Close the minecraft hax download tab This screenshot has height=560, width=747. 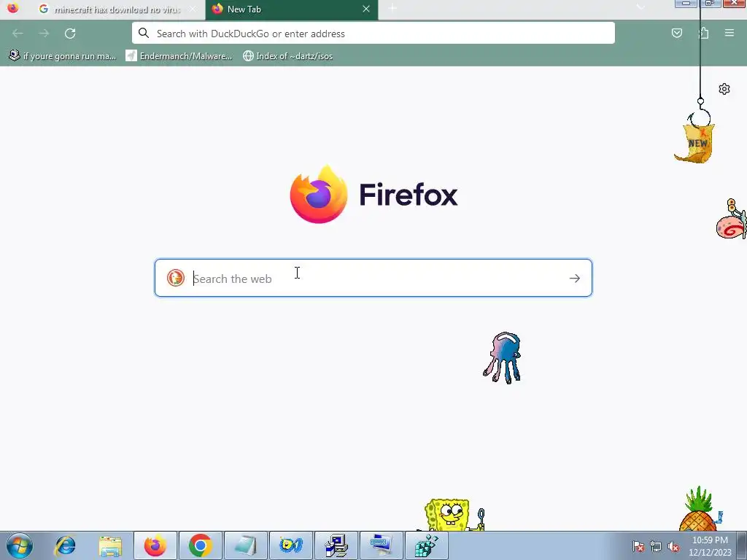point(193,9)
